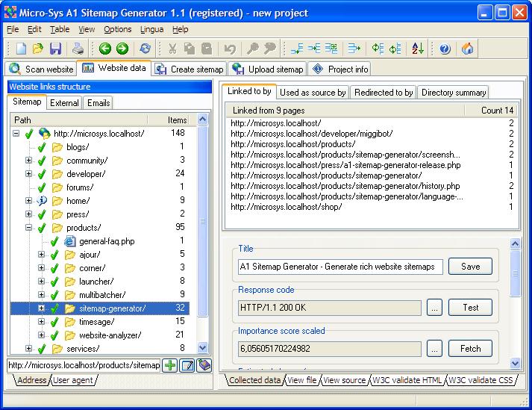Go forward with the green right arrow
Image resolution: width=532 pixels, height=410 pixels.
(122, 49)
